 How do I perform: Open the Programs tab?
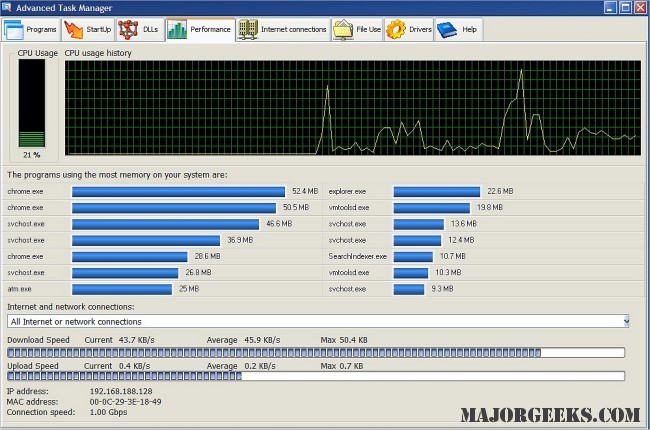click(x=31, y=29)
